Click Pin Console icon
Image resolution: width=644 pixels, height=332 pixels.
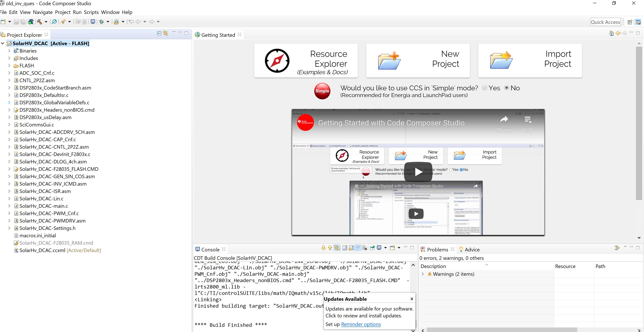pyautogui.click(x=372, y=248)
